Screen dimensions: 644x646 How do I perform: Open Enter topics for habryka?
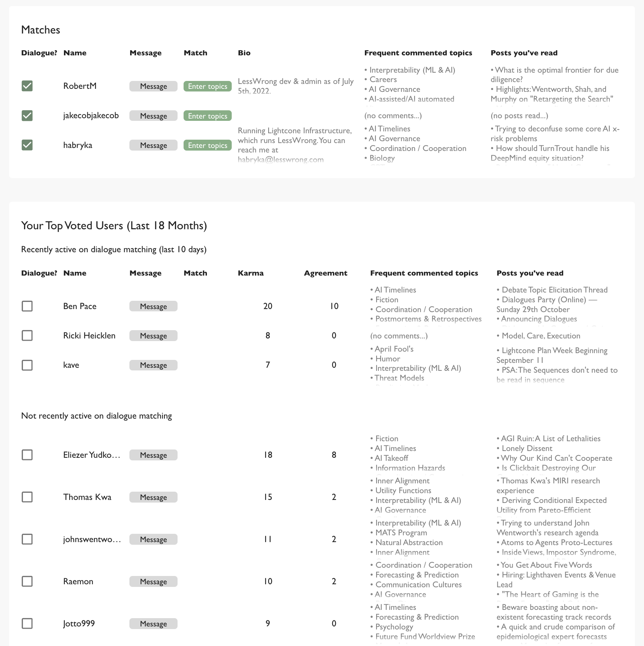click(x=207, y=145)
